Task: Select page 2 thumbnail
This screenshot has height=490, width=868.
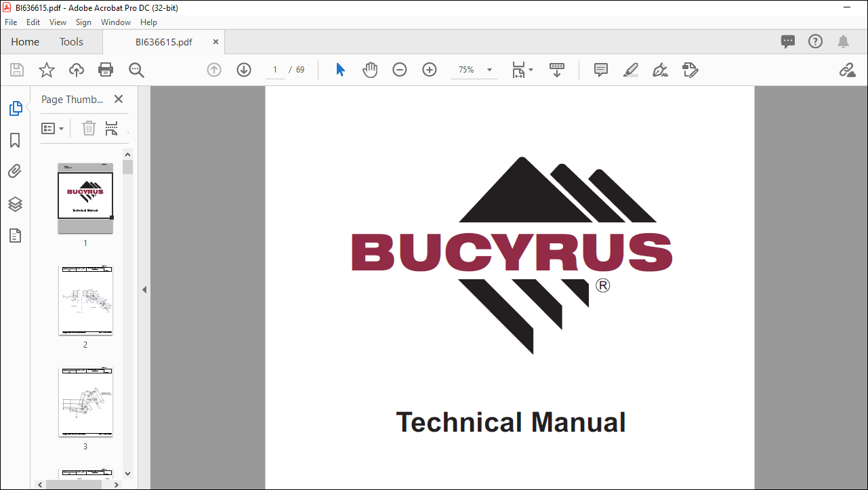Action: pyautogui.click(x=85, y=300)
